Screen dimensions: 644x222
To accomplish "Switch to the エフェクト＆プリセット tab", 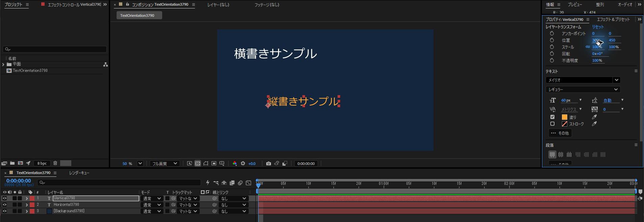I will [x=613, y=20].
